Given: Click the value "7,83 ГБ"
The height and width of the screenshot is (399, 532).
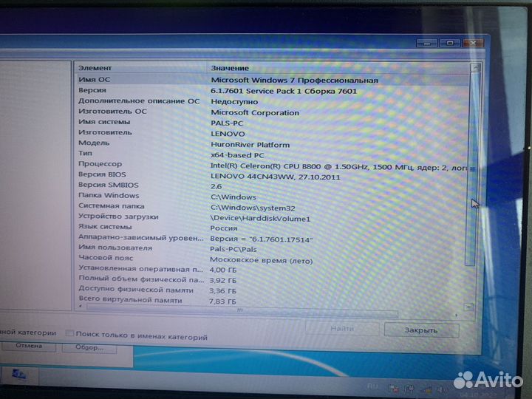Looking at the screenshot, I should coord(222,301).
